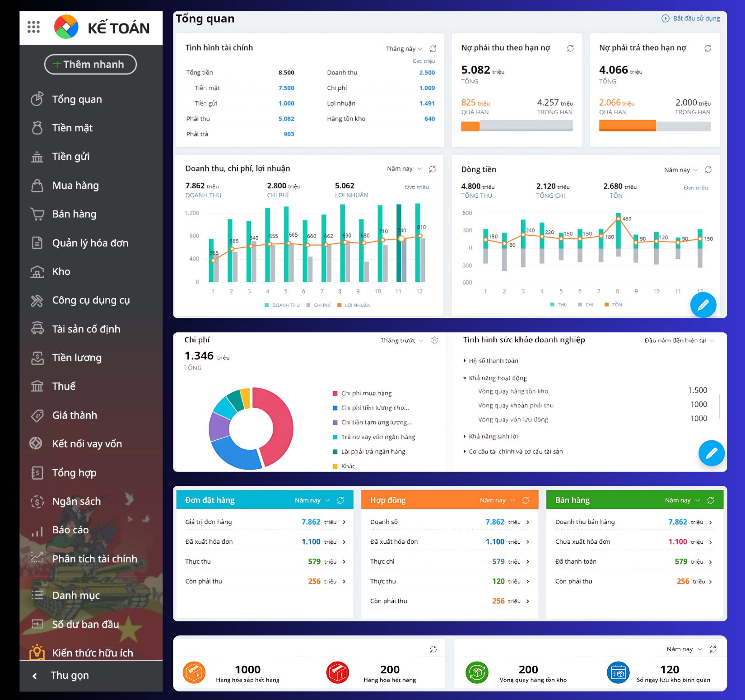The image size is (745, 700).
Task: Click the Thêm nhanh button
Action: coord(90,65)
